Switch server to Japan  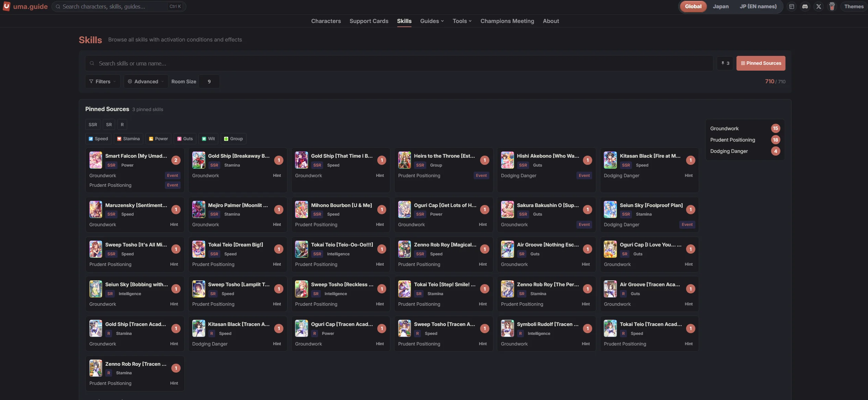(721, 7)
